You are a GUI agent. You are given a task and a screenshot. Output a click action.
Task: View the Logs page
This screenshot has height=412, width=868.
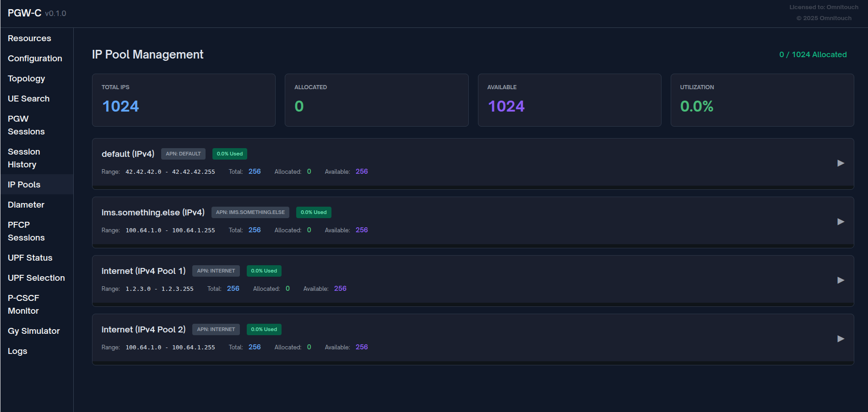pyautogui.click(x=17, y=351)
